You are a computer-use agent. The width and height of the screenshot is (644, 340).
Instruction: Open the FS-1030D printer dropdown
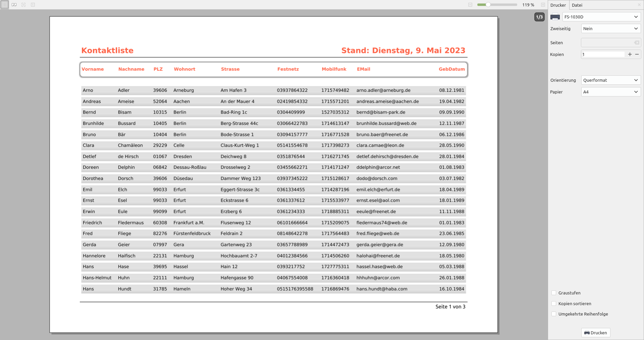(x=601, y=17)
